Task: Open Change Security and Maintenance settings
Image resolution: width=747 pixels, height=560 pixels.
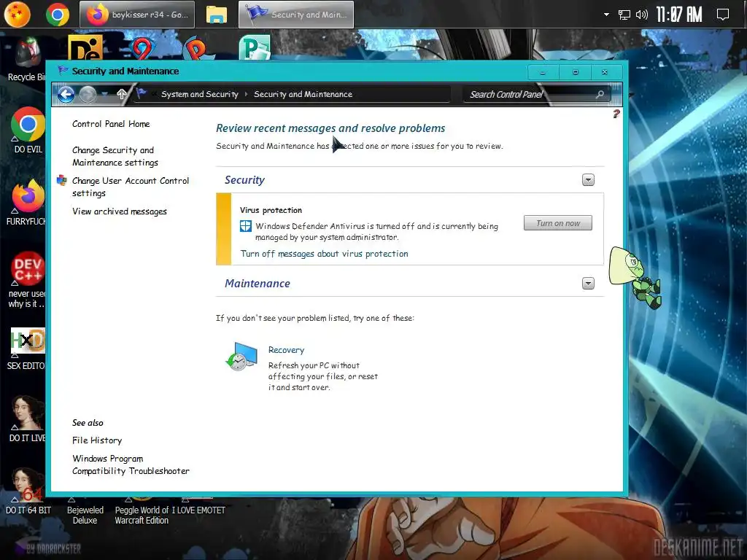Action: 115,156
